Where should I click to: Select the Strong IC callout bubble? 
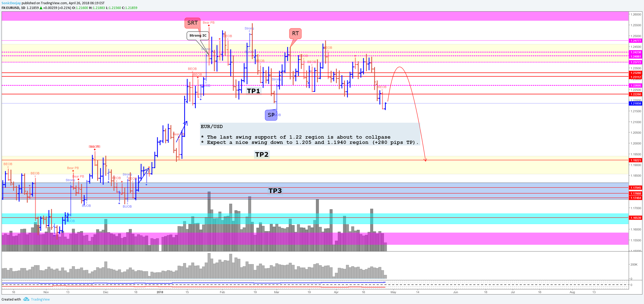pos(198,36)
